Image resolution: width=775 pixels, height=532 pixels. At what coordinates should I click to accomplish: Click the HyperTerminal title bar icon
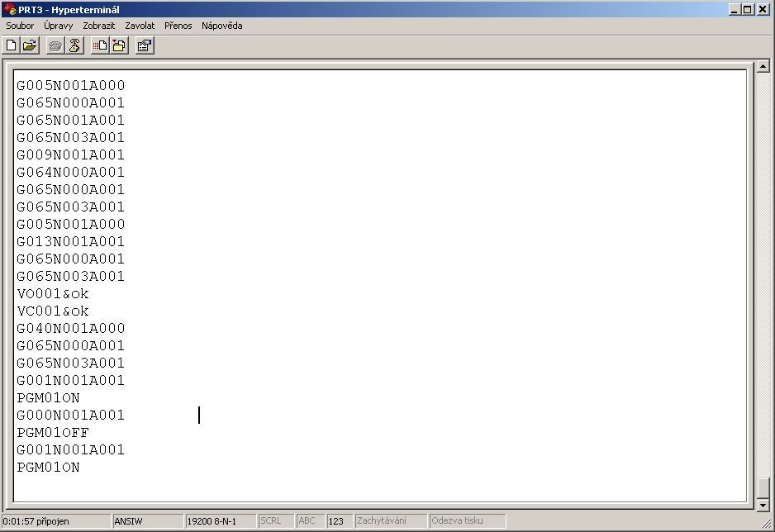click(x=9, y=9)
